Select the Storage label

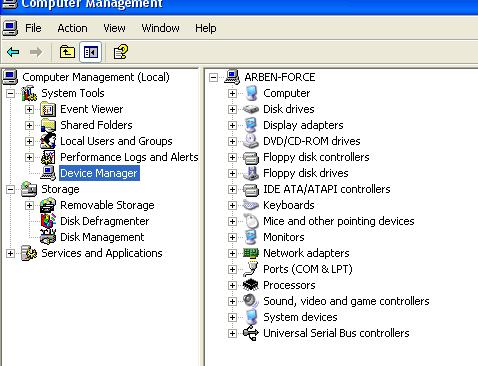[x=60, y=189]
